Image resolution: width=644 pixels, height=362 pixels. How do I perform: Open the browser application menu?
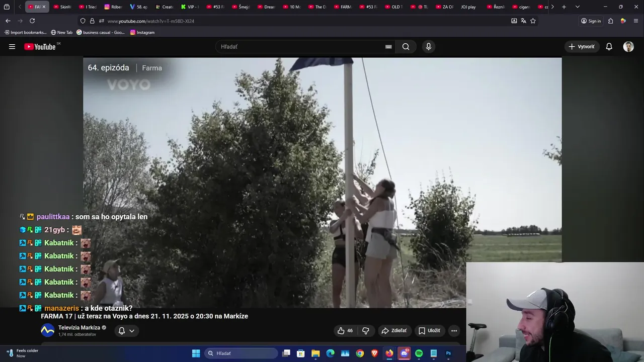click(x=636, y=21)
